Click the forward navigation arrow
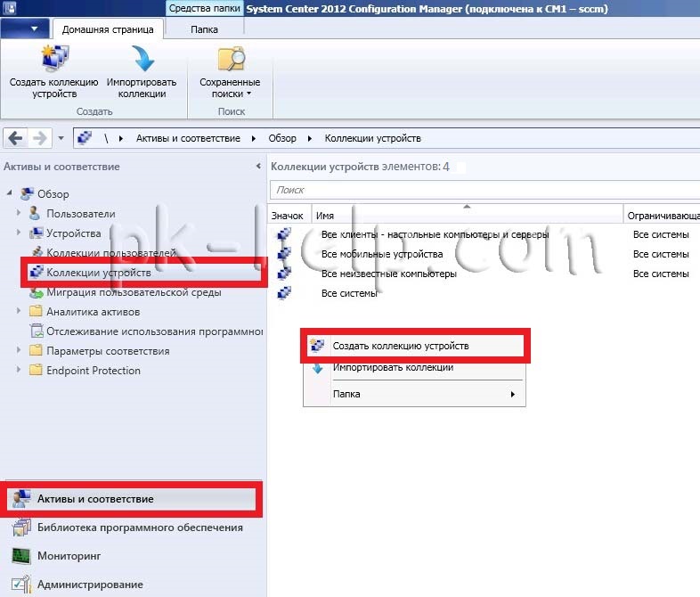 point(40,138)
